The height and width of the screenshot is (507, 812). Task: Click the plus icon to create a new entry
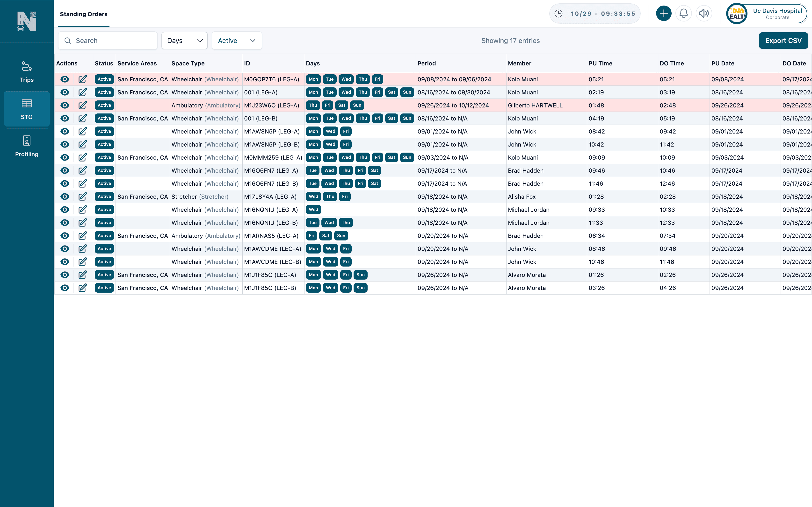coord(664,14)
